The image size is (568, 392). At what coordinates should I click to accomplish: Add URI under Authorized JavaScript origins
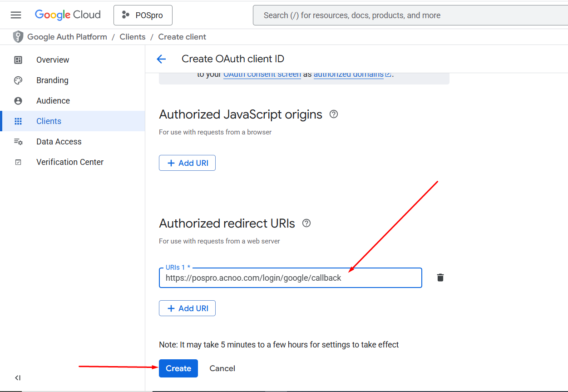click(187, 163)
